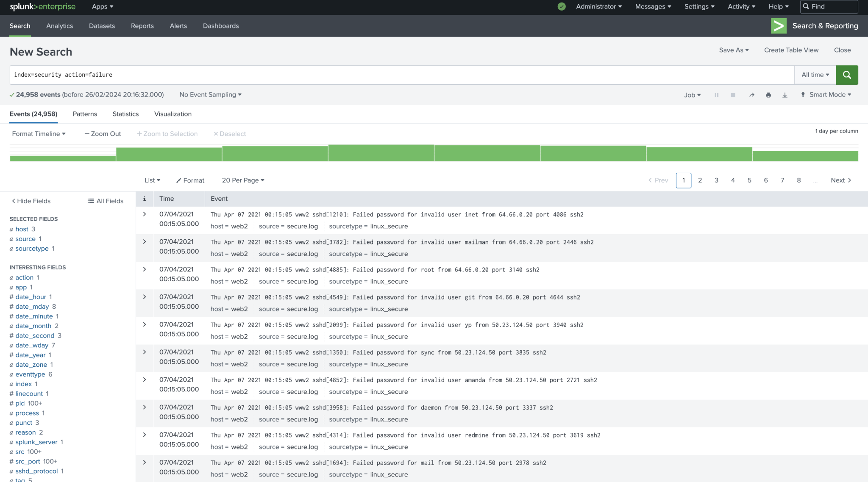
Task: Open the Search & Reporting app icon
Action: point(779,26)
